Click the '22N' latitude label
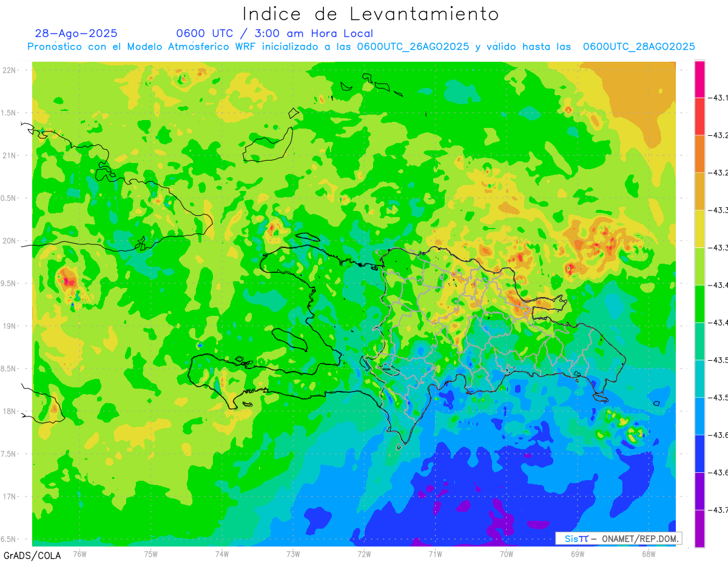Viewport: 728px width, 562px height. (10, 70)
